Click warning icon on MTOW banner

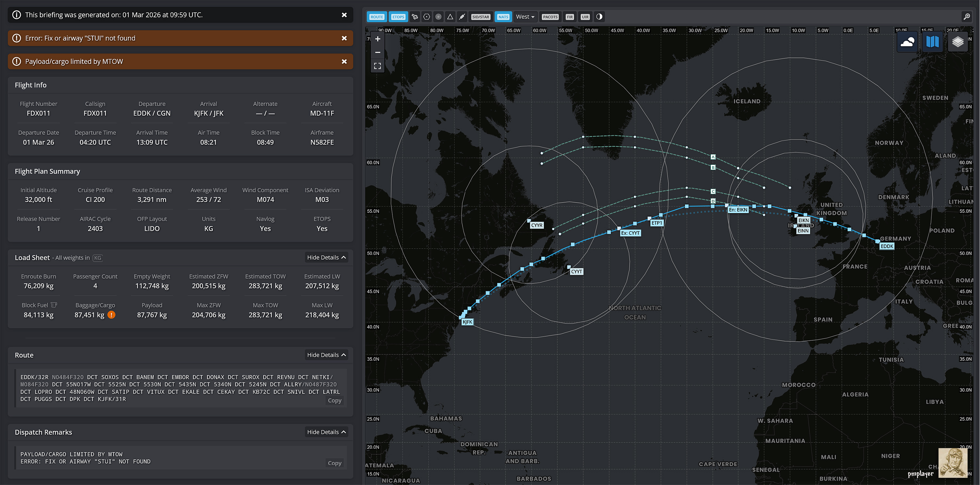pos(17,61)
